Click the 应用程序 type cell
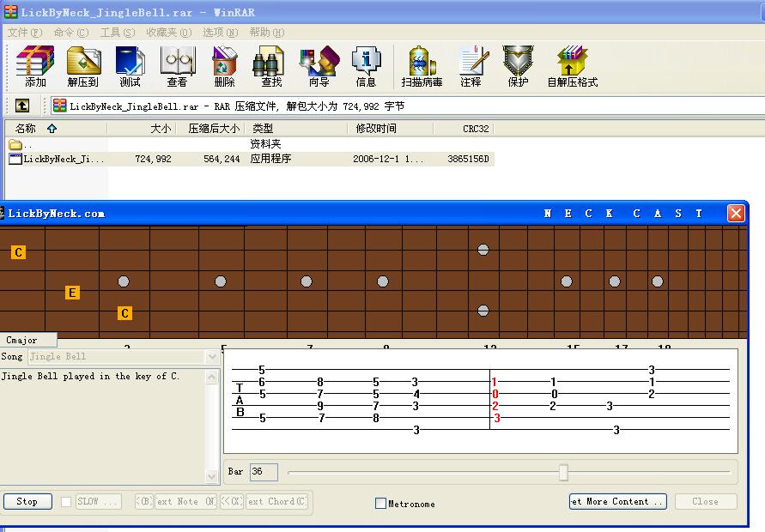The height and width of the screenshot is (532, 765). [x=270, y=159]
